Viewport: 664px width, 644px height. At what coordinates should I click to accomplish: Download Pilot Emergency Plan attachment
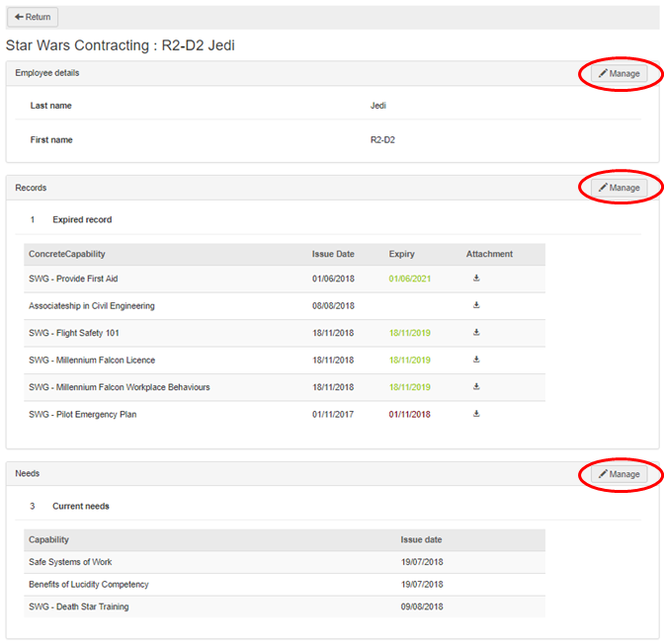[x=476, y=414]
